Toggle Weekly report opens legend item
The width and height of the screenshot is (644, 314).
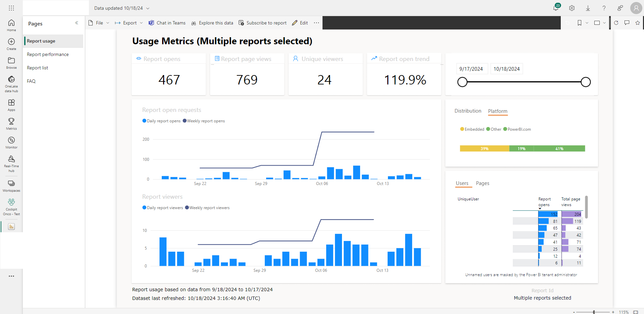[204, 121]
